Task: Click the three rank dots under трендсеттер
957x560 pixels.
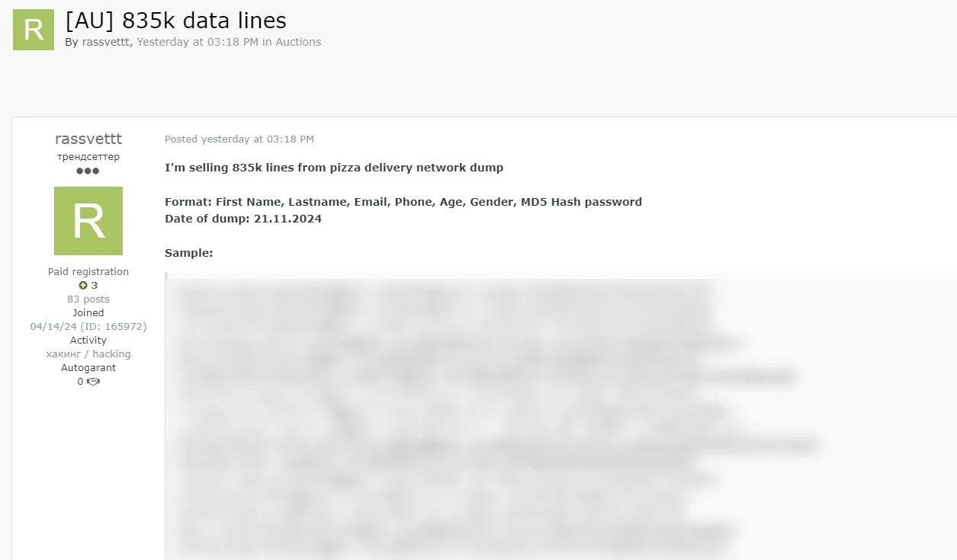Action: coord(88,171)
